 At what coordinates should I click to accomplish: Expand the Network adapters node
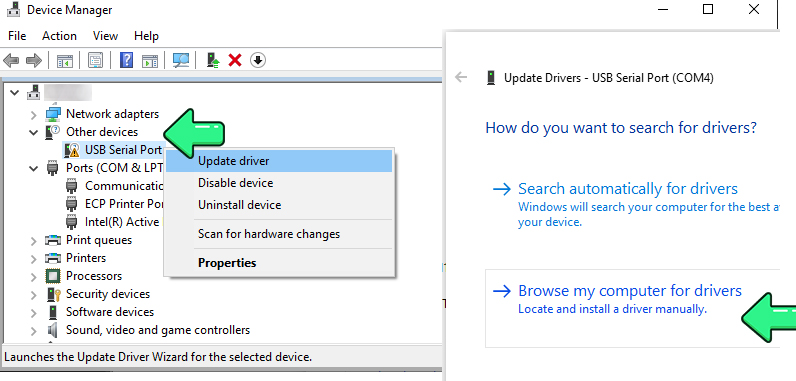coord(34,114)
